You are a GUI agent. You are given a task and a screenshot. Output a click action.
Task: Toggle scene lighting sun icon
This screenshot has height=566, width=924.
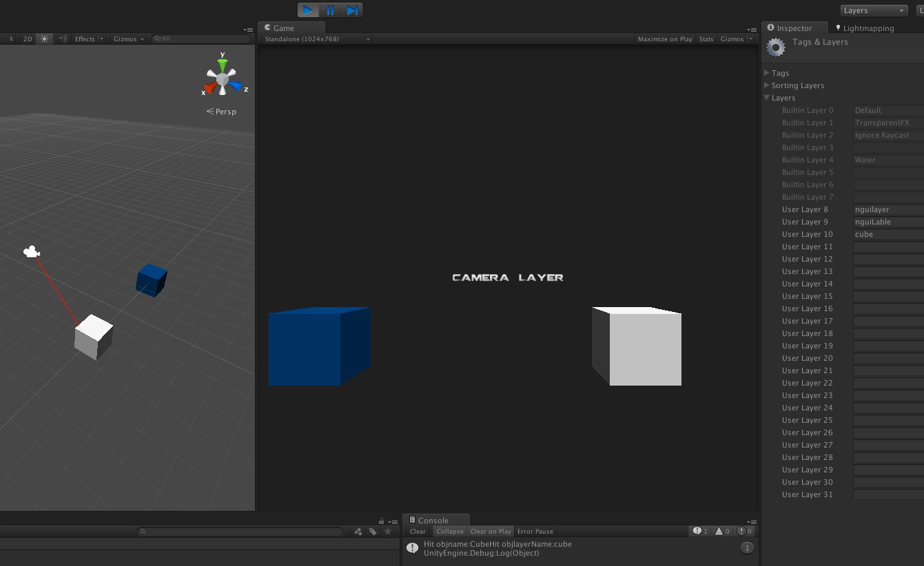point(44,39)
